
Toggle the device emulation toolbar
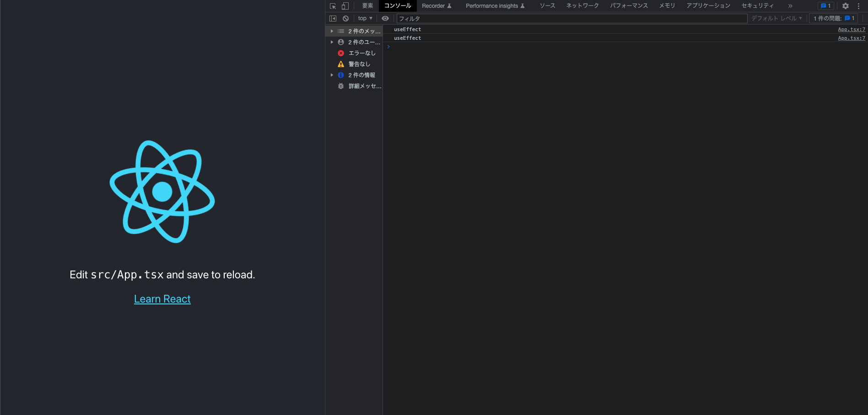(344, 5)
